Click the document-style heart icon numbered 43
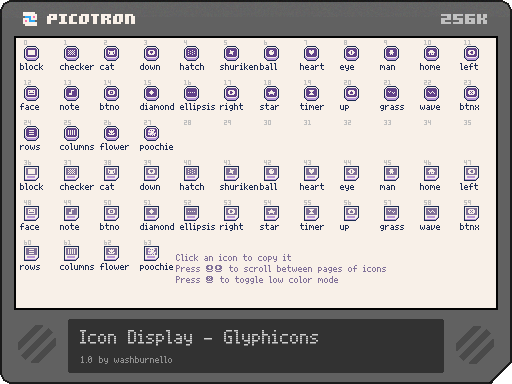 pyautogui.click(x=311, y=173)
